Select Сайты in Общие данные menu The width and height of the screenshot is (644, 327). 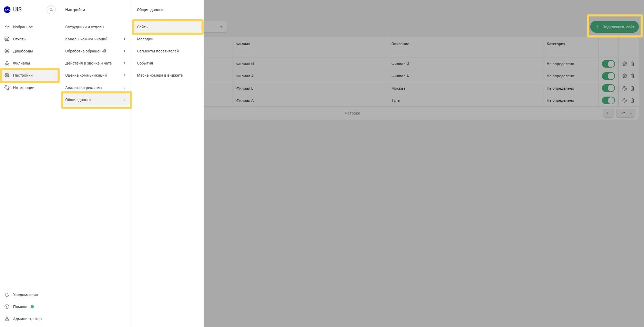[x=167, y=27]
